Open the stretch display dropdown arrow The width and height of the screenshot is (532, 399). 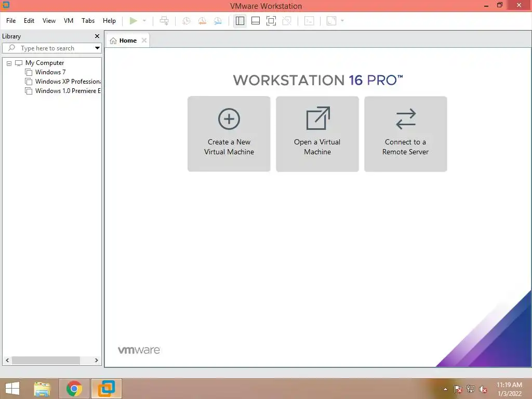pyautogui.click(x=342, y=21)
